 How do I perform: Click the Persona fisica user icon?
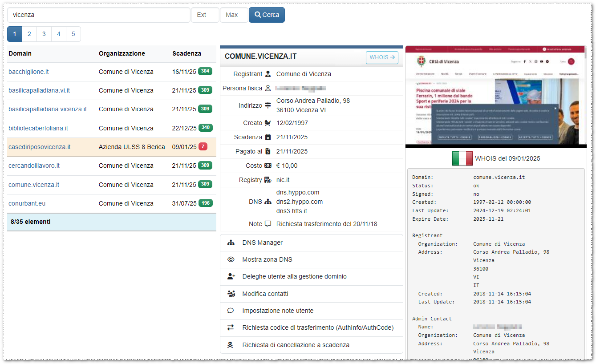point(268,88)
